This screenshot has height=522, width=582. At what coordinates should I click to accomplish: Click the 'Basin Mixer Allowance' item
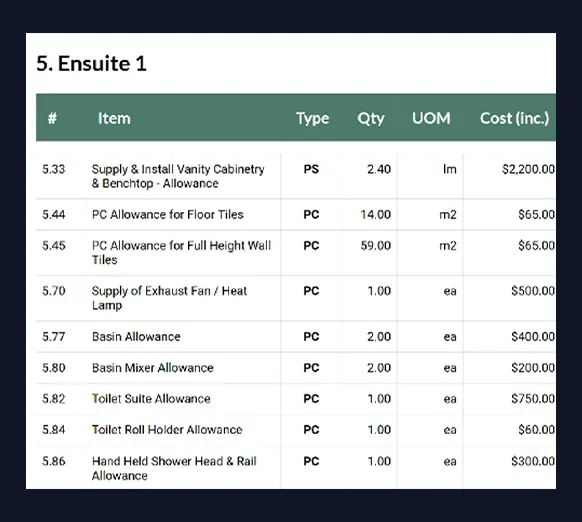pos(153,368)
